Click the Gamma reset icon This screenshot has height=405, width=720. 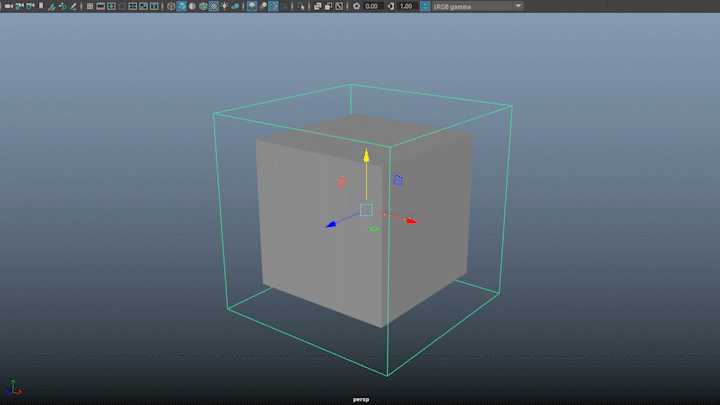391,6
